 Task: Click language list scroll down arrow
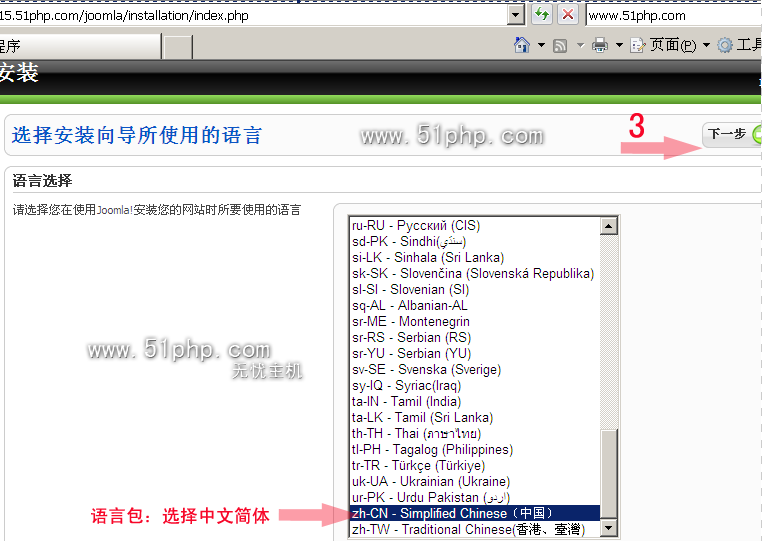[609, 530]
